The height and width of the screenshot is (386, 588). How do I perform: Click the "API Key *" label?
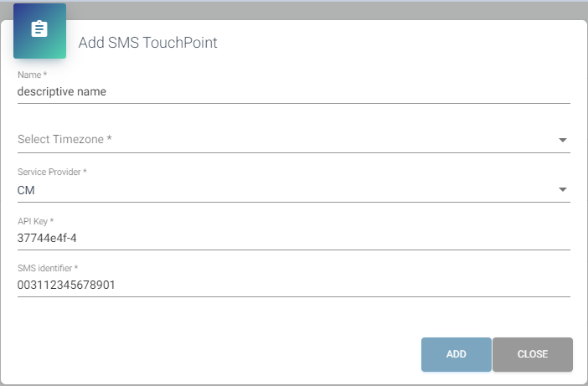(x=35, y=220)
